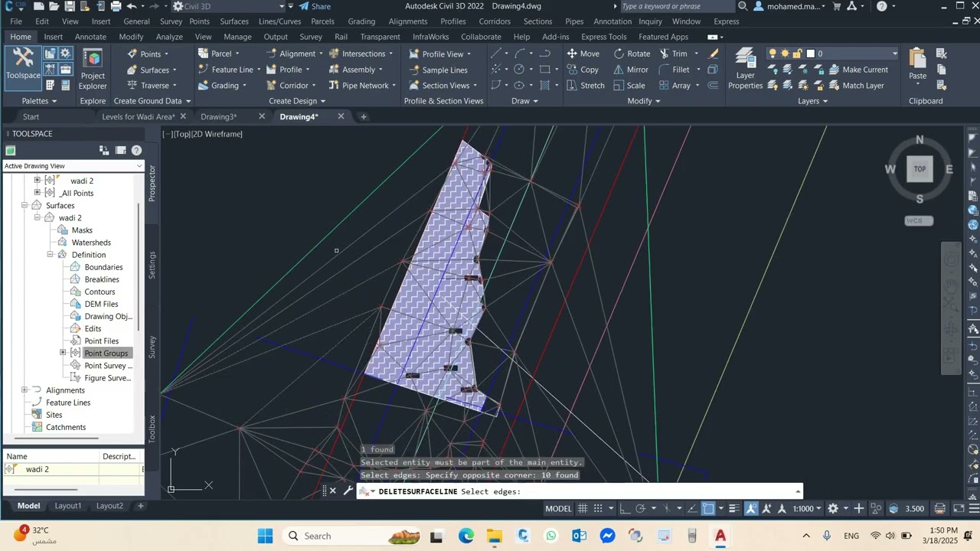Screen dimensions: 980x551
Task: Click Match Layer button
Action: pos(856,86)
